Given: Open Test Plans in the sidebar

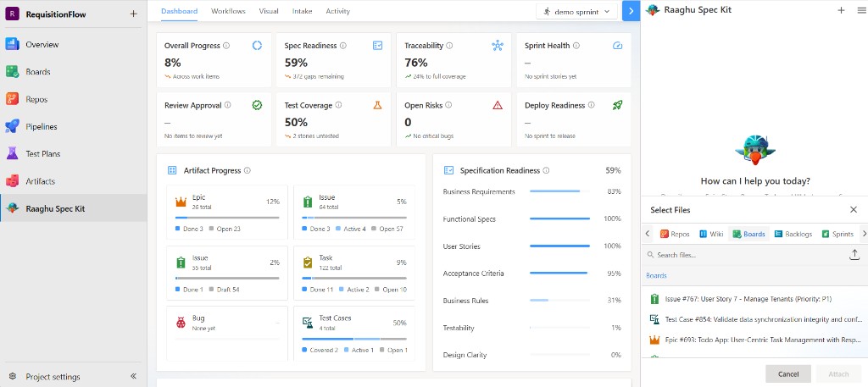Looking at the screenshot, I should [x=73, y=153].
